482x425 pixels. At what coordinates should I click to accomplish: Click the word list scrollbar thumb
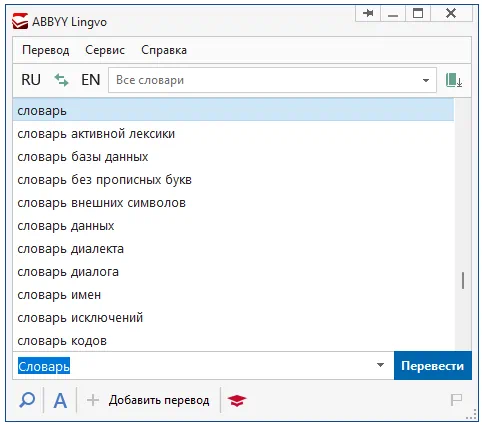463,280
